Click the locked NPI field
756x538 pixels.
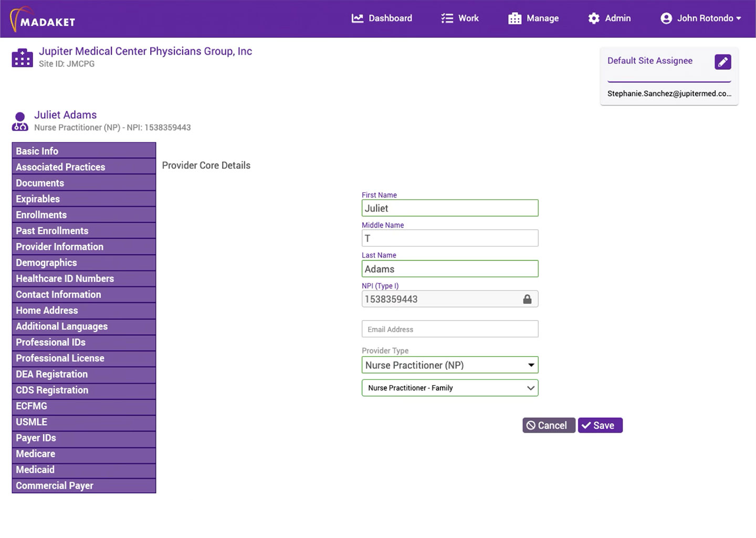(x=450, y=299)
